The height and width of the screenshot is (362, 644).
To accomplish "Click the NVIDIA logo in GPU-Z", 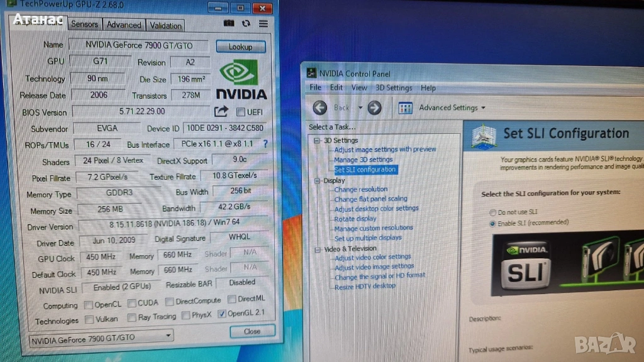I will [241, 79].
